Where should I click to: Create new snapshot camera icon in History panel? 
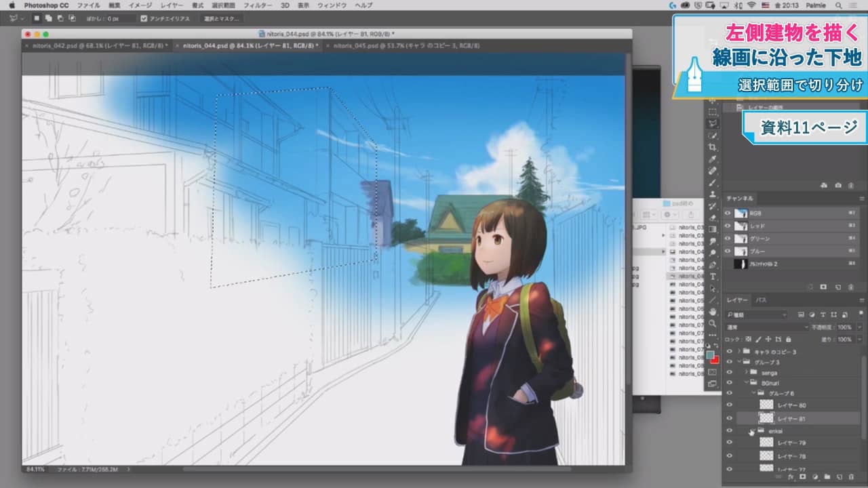point(838,184)
